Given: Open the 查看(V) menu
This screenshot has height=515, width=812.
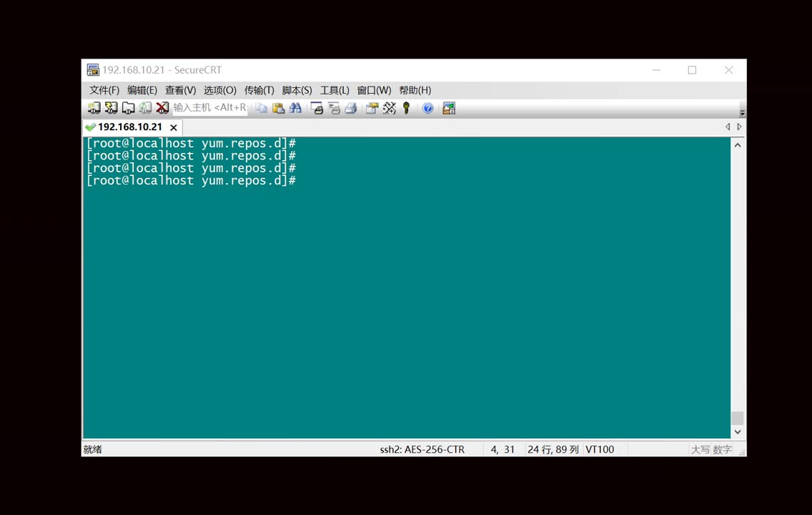Looking at the screenshot, I should (180, 90).
